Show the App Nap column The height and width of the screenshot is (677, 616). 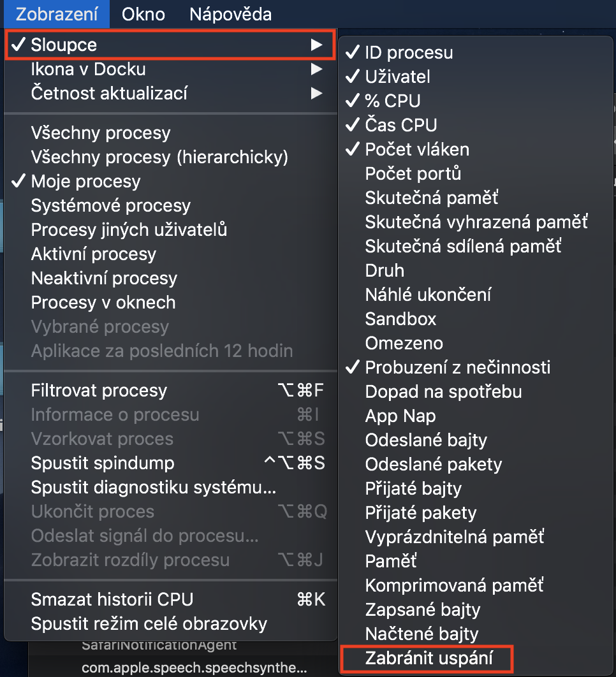click(400, 416)
